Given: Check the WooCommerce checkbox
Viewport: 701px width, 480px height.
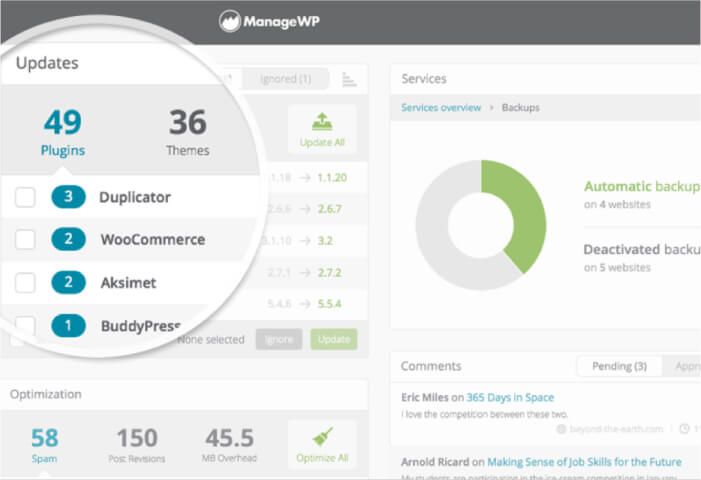Looking at the screenshot, I should (25, 240).
